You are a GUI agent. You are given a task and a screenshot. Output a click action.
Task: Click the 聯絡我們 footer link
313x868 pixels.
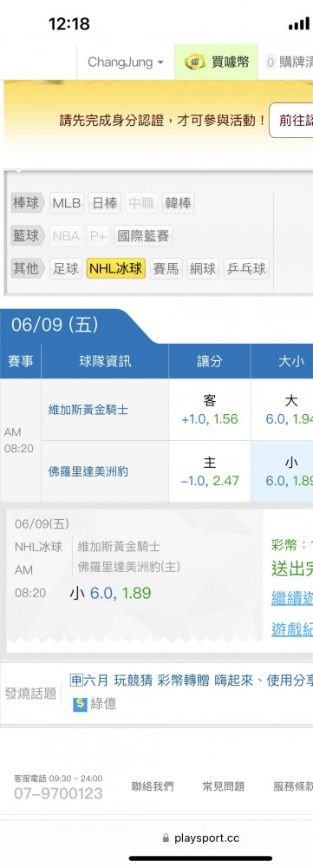[152, 786]
